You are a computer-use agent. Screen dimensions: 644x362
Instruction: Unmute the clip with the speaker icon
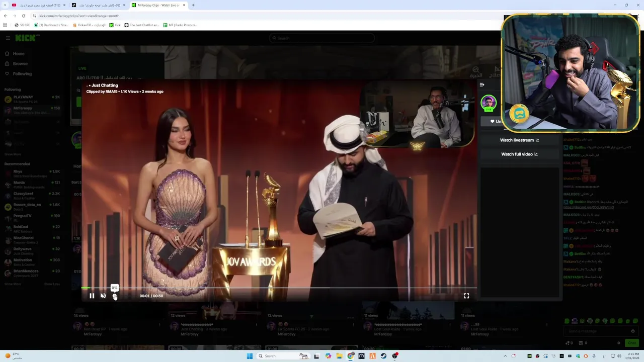coord(103,296)
